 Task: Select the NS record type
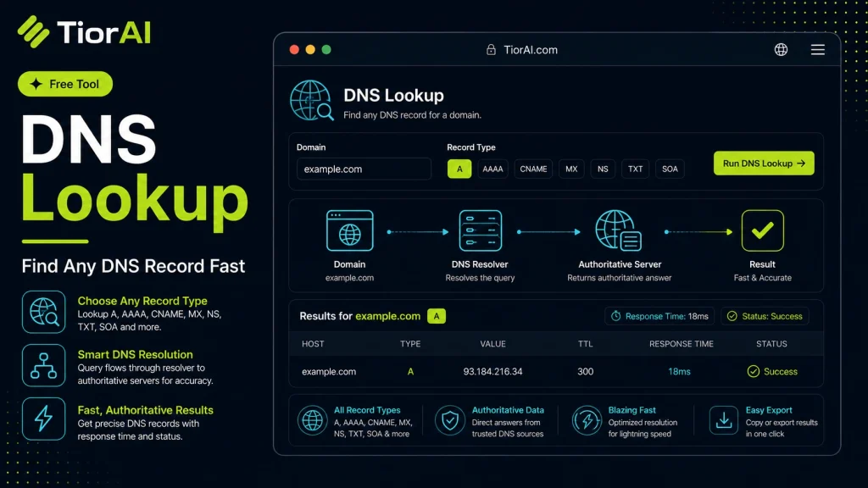(603, 169)
